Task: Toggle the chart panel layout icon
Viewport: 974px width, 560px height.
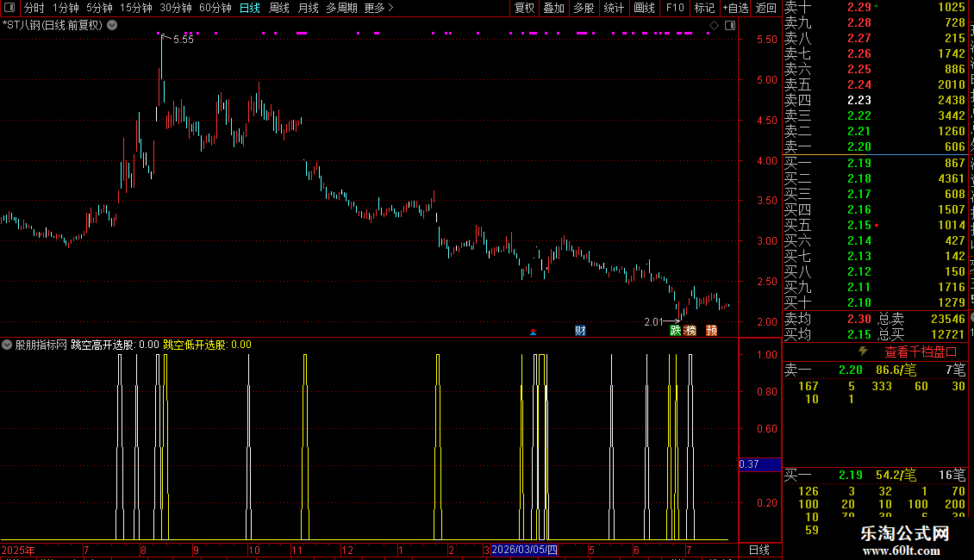Action: [x=730, y=25]
